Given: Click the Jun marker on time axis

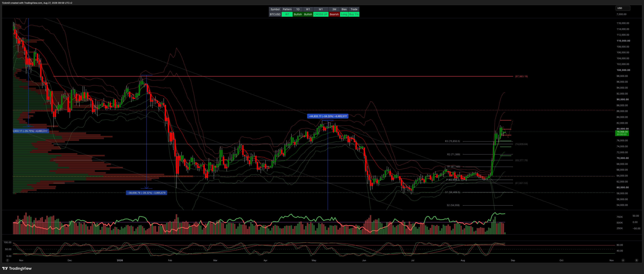Looking at the screenshot, I should (364, 260).
